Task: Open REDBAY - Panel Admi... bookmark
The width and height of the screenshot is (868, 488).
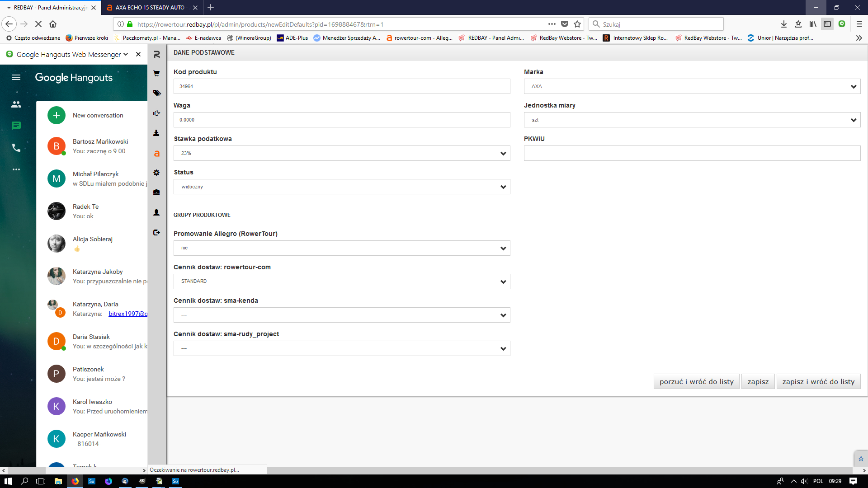Action: [x=491, y=38]
